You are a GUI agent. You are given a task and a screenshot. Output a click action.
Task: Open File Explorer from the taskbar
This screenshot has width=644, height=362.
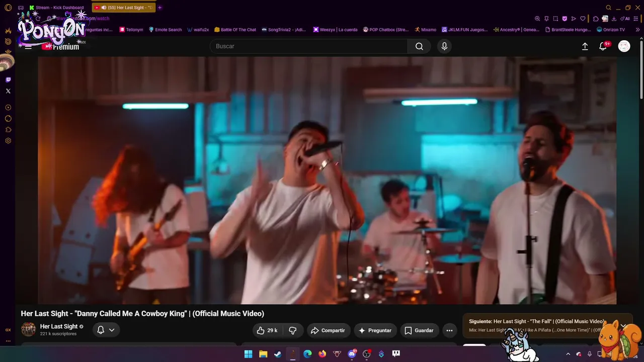point(263,354)
